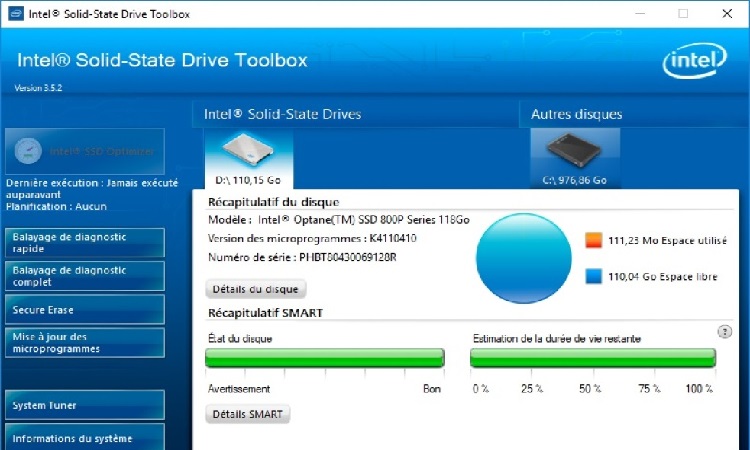Click the Modèle Intel Optane SSD 800P text
This screenshot has height=450, width=750.
[x=339, y=220]
